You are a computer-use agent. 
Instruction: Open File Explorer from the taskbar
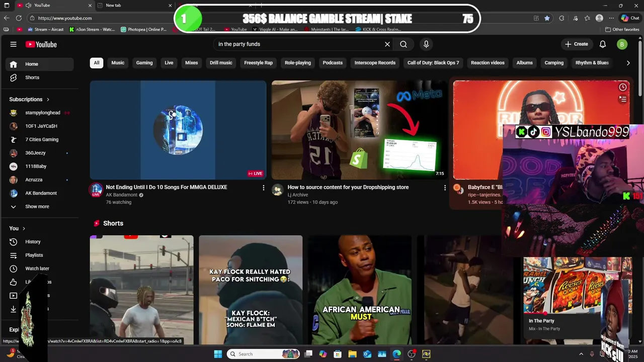point(352,354)
